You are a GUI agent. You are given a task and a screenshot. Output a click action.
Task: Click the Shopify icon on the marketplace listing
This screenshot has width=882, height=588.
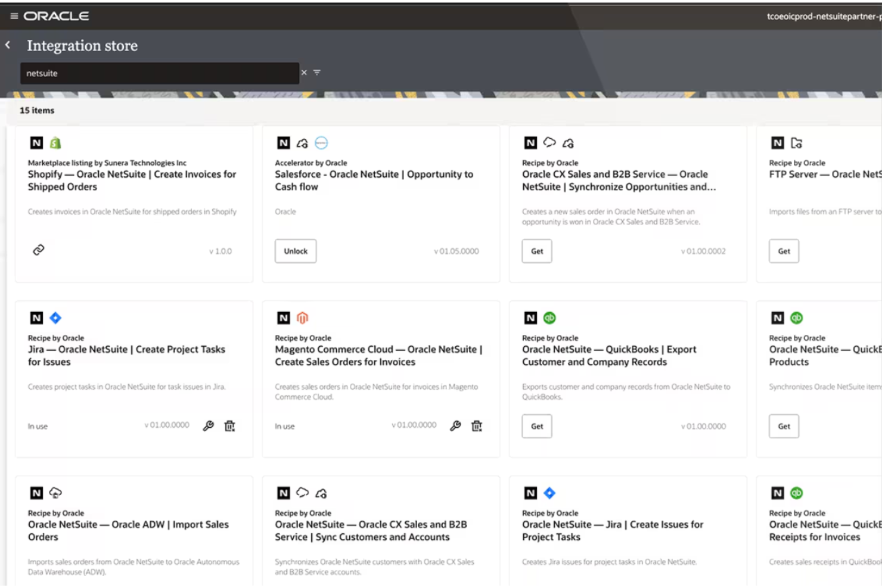55,142
